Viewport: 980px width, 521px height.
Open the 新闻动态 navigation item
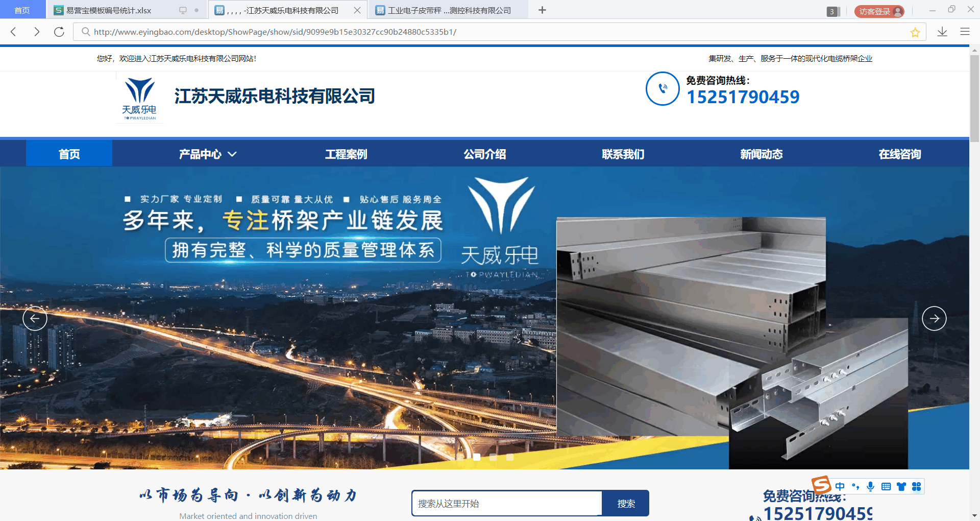(x=761, y=154)
